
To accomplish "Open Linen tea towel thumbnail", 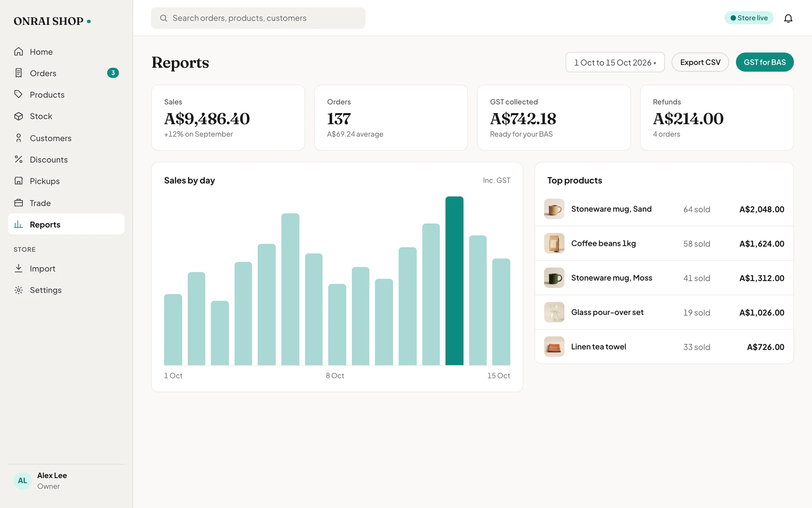I will [x=554, y=347].
